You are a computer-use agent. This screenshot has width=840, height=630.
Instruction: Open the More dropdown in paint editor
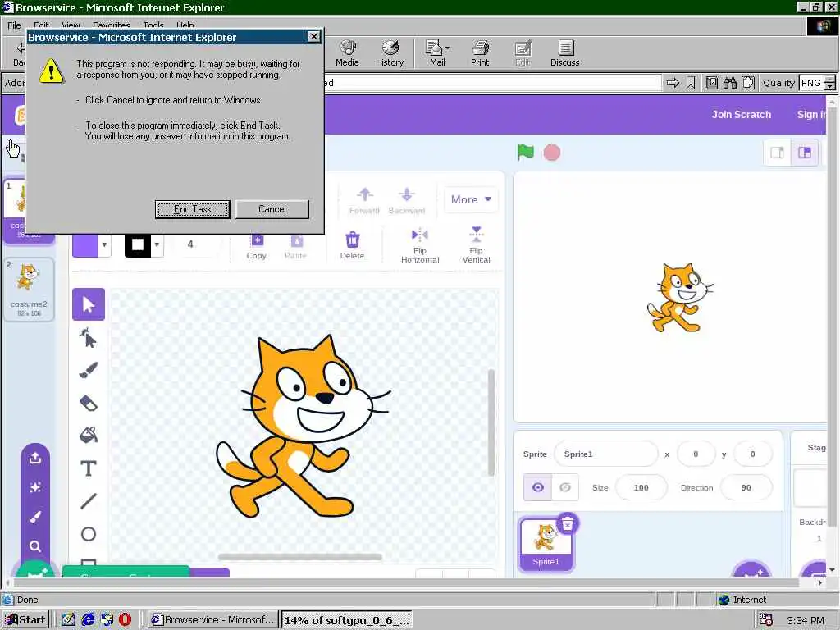[x=471, y=199]
